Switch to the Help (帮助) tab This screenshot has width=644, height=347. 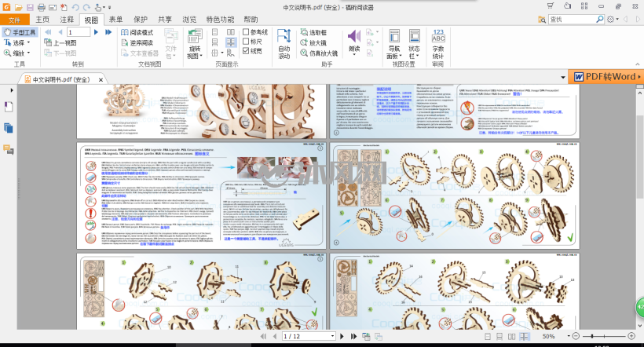[x=251, y=20]
